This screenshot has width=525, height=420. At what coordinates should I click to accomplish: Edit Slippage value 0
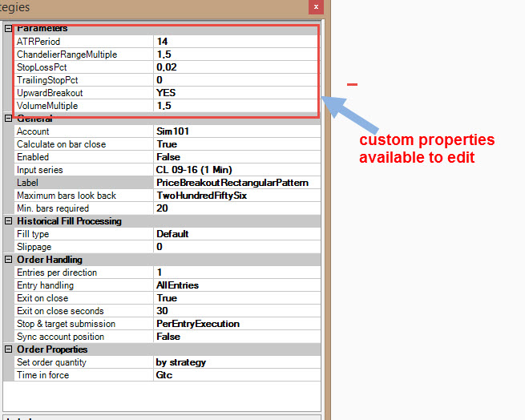coord(236,247)
